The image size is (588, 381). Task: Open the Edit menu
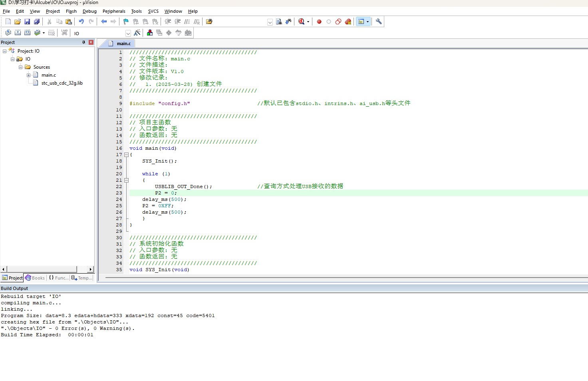(20, 11)
